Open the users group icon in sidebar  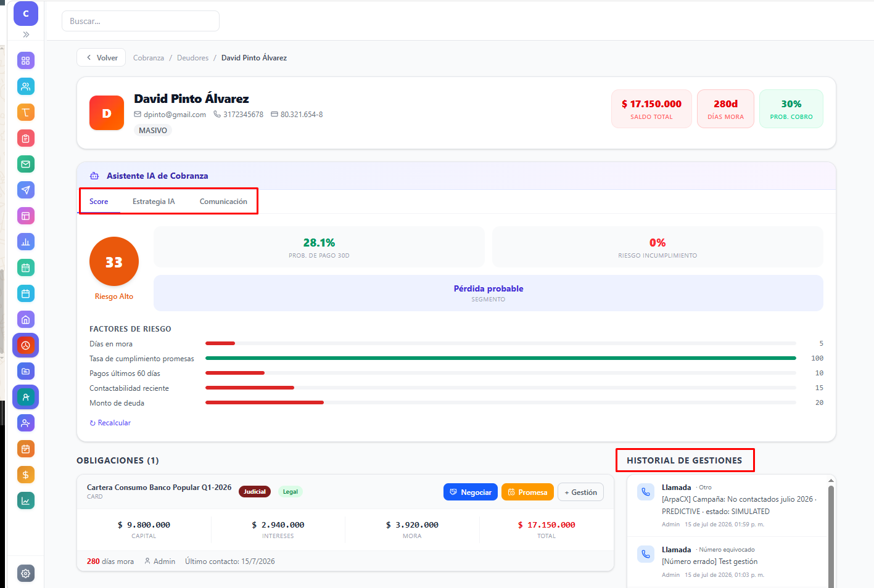[26, 86]
